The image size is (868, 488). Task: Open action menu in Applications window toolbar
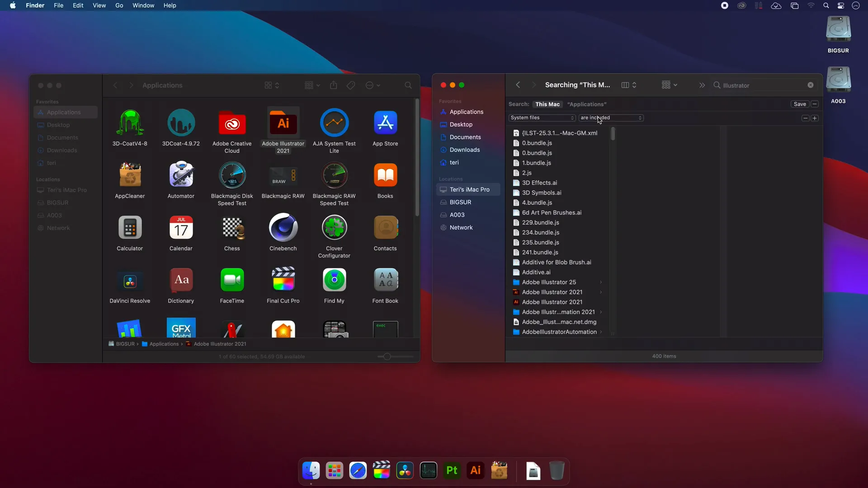(x=373, y=85)
